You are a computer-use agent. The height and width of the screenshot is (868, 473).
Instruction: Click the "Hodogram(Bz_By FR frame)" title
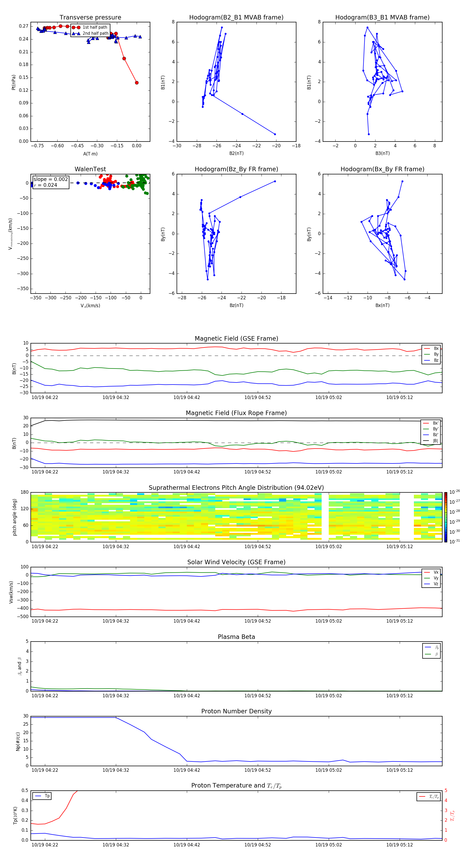[236, 169]
